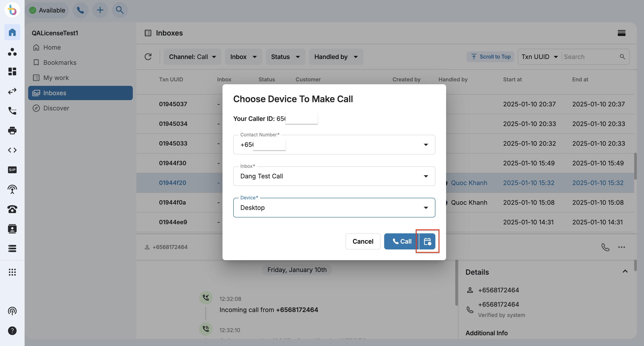
Task: Click the End at column header
Action: (x=580, y=79)
